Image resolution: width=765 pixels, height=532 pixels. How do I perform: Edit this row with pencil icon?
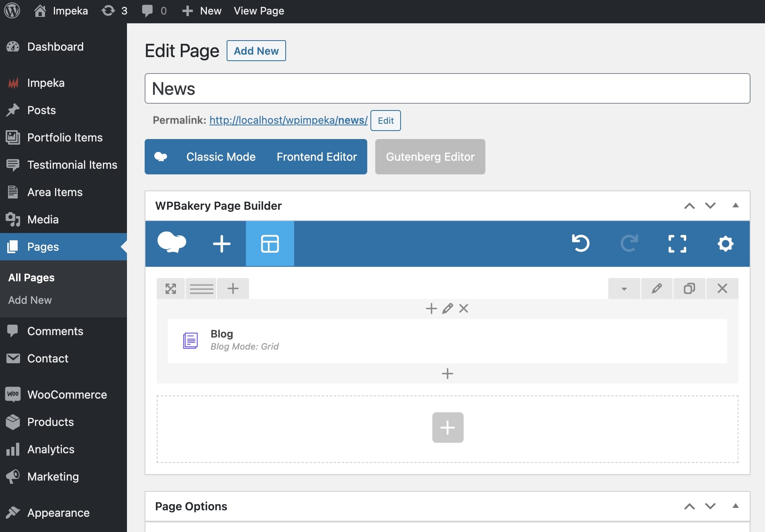[x=657, y=289]
